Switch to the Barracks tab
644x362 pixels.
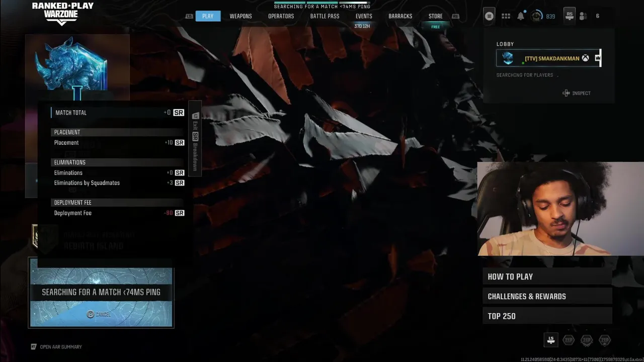tap(400, 16)
